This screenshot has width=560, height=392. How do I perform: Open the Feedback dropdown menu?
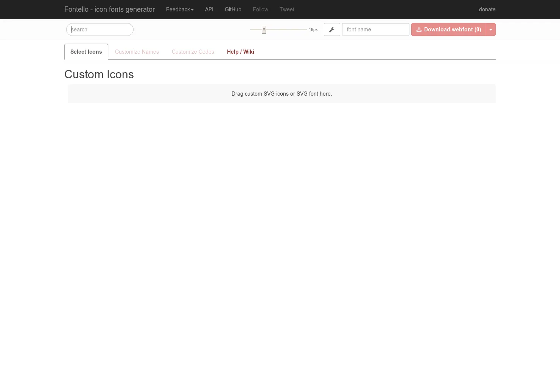click(180, 9)
